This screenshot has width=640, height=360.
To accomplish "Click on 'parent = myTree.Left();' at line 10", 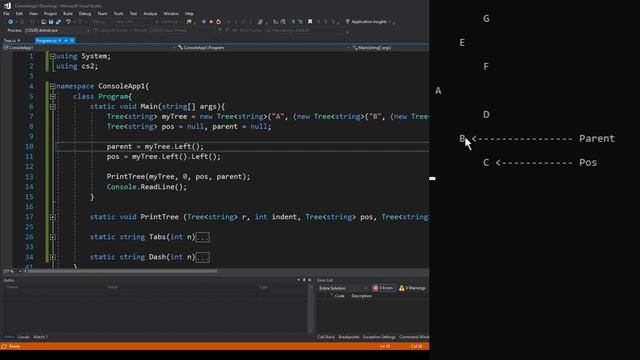I will point(155,147).
